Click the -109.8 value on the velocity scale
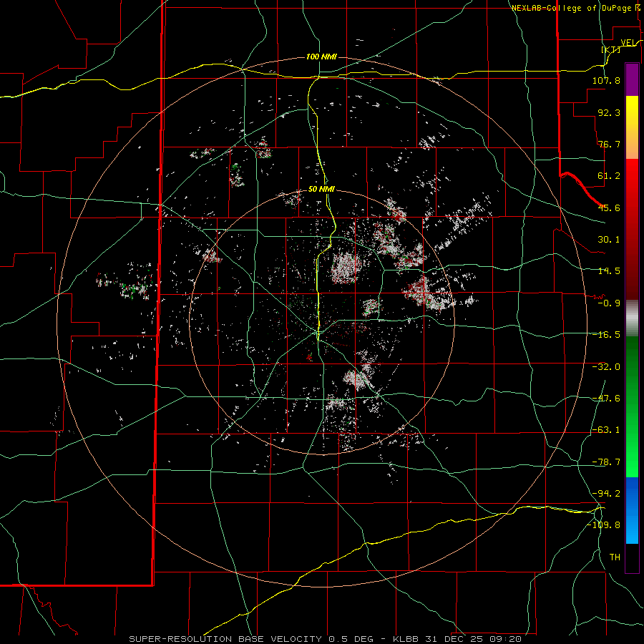The height and width of the screenshot is (644, 644). 603,525
